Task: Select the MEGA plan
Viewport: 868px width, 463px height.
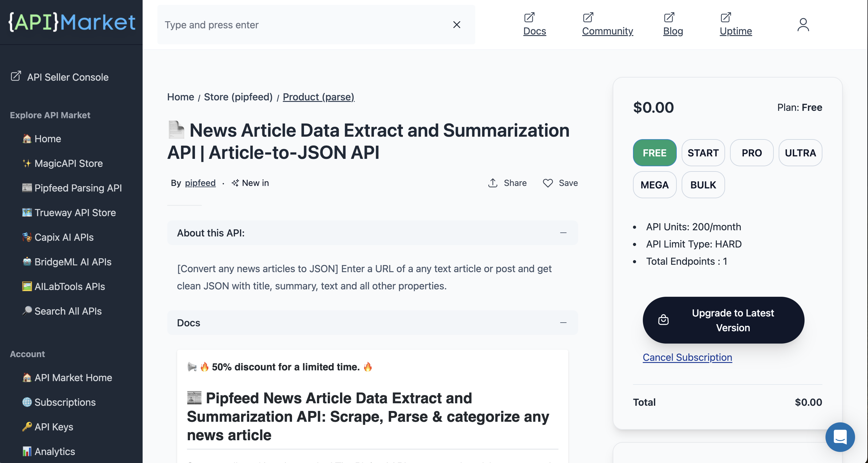Action: tap(654, 184)
